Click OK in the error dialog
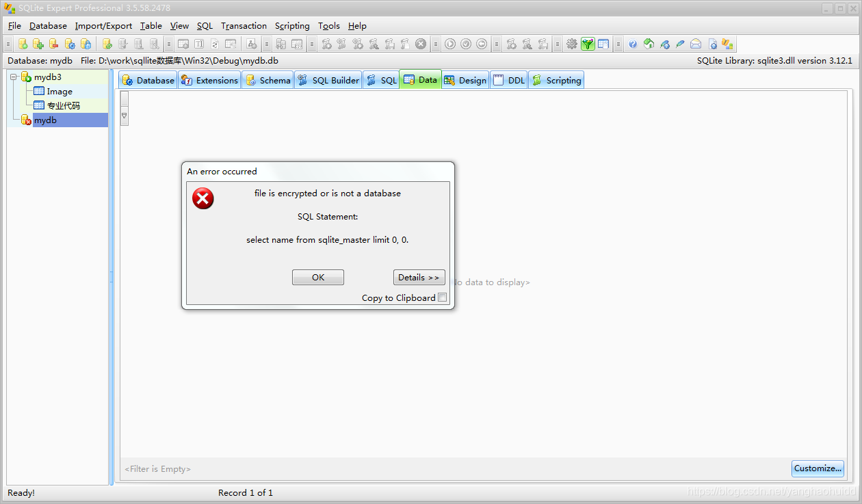Screen dimensions: 862x504 [318, 277]
